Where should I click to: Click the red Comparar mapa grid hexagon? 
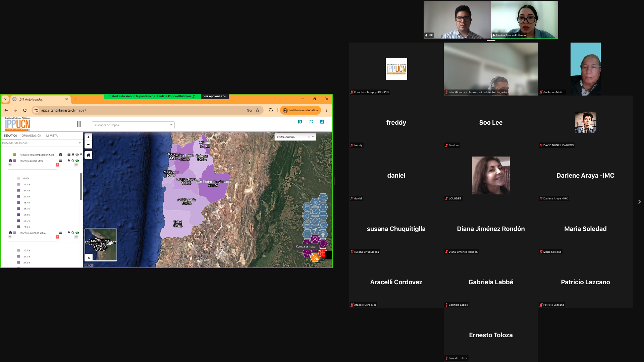coord(322,253)
